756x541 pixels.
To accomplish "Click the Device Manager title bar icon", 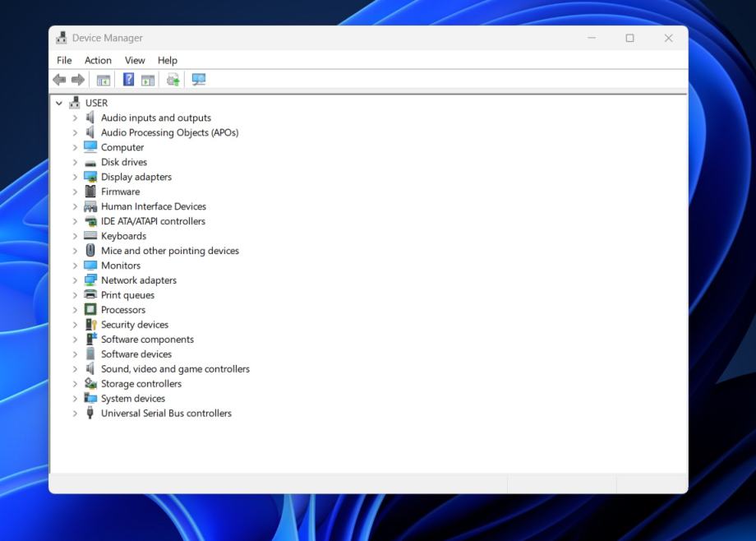I will [62, 38].
